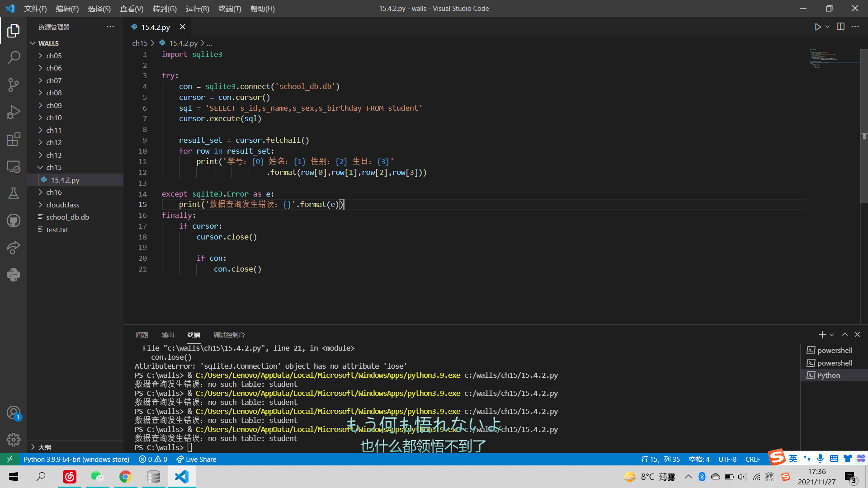Open the 终端(T) menu

pos(229,9)
